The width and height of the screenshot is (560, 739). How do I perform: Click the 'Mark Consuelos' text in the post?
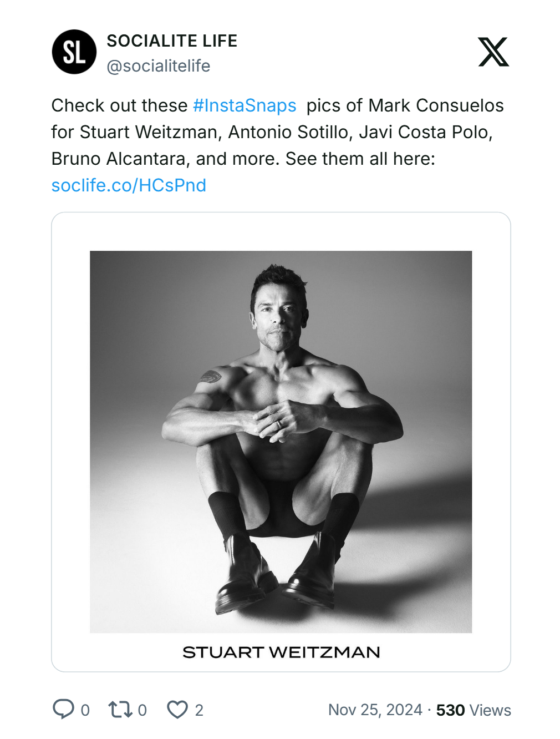coord(436,105)
